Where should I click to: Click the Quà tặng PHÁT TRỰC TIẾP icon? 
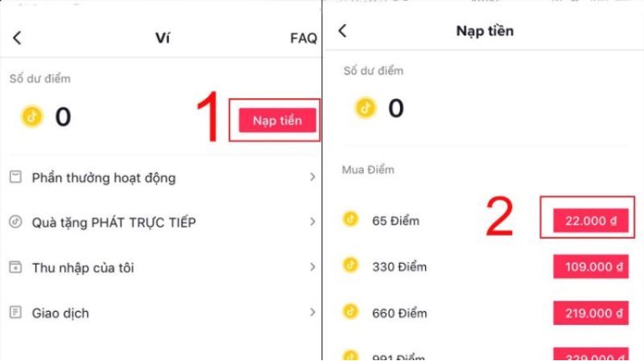click(x=15, y=222)
